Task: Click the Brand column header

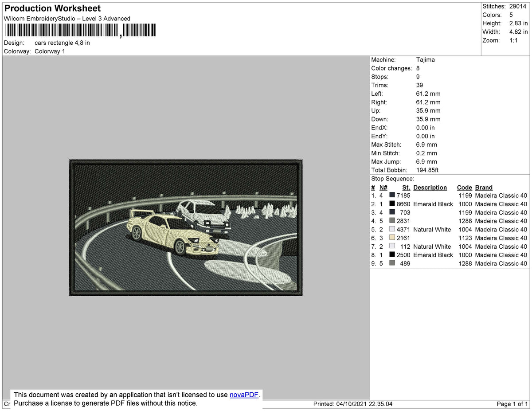Action: coord(483,187)
